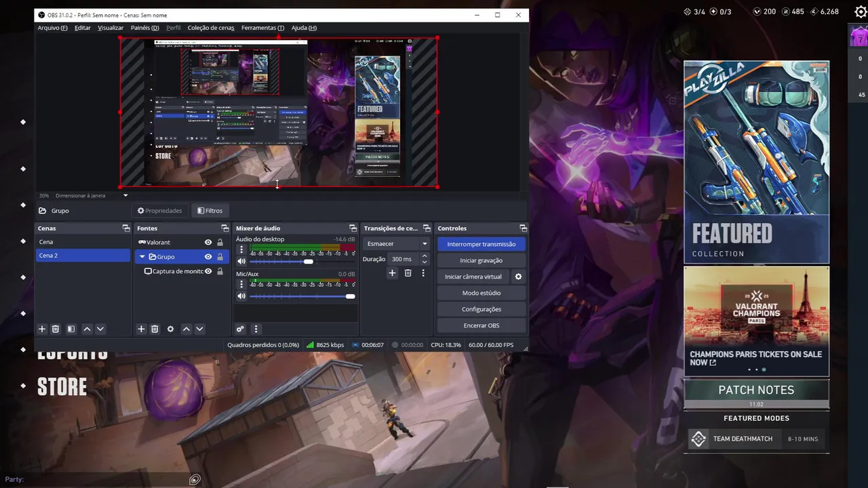Open Champions Paris tickets banner
868x488 pixels.
pos(756,321)
